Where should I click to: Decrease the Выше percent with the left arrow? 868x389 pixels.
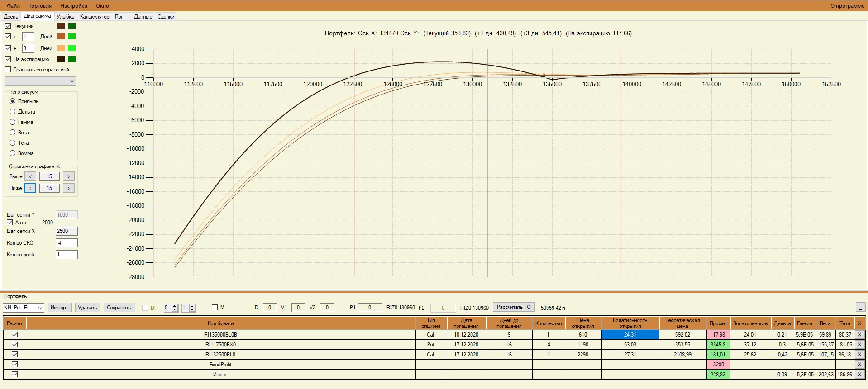click(x=30, y=176)
